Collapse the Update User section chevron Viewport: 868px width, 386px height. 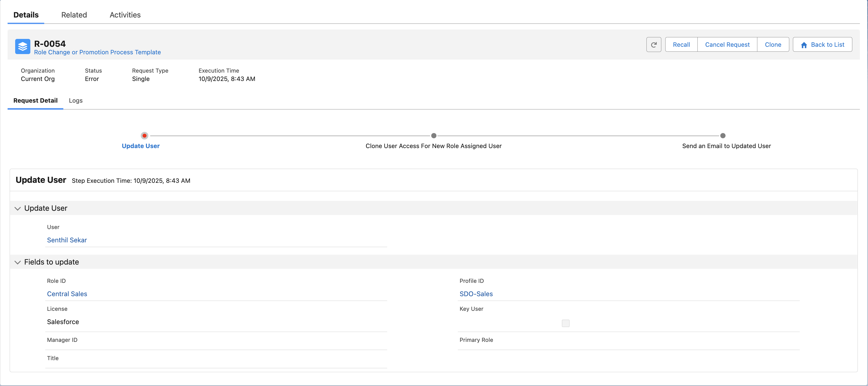(x=18, y=209)
